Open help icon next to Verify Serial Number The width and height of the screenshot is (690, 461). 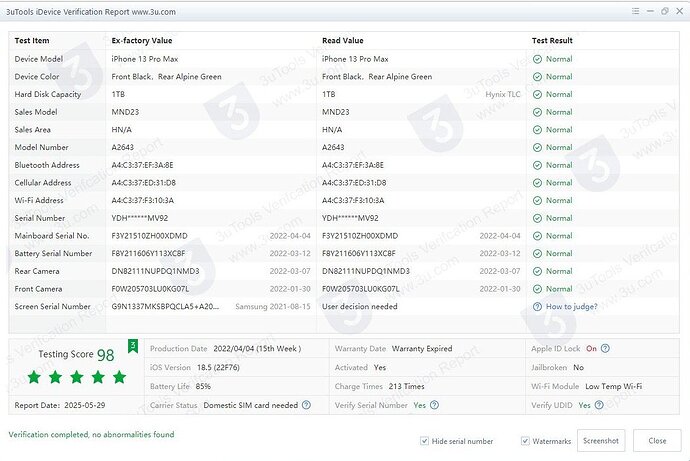[x=434, y=405]
